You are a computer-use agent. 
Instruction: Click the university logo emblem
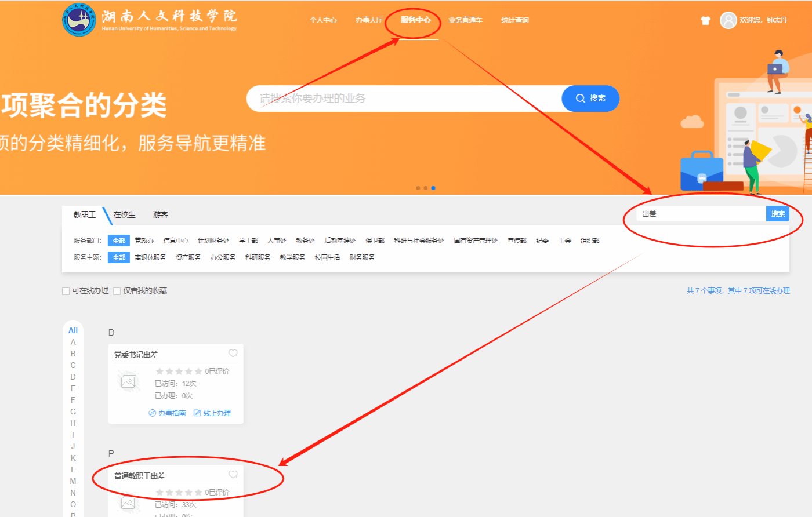point(79,20)
